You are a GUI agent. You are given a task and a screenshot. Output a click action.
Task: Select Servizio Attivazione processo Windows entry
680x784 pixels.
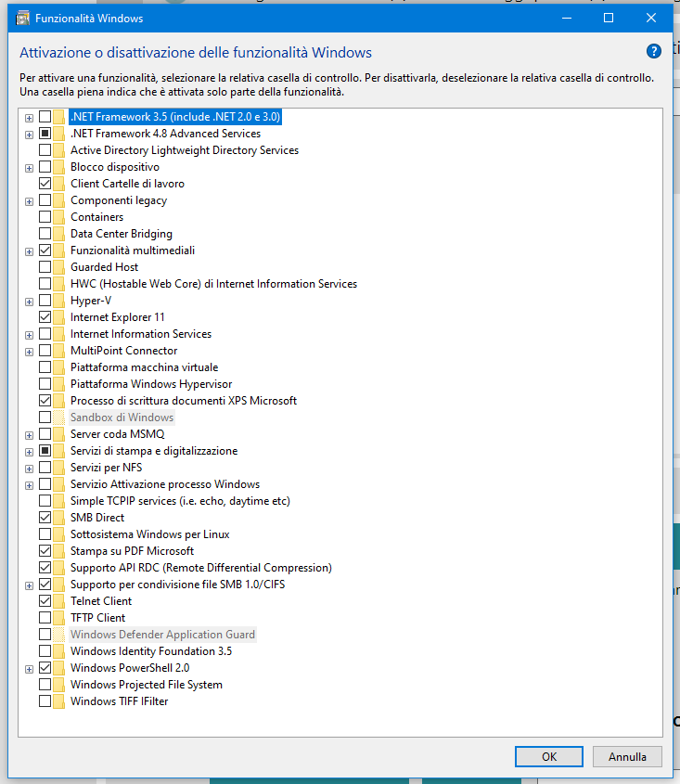coord(165,484)
